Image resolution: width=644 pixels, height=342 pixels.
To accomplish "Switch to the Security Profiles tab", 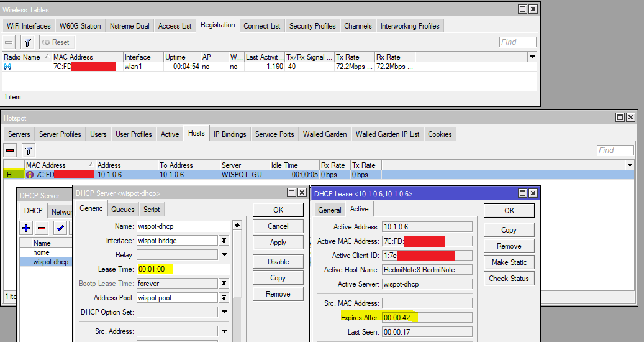I will point(312,26).
